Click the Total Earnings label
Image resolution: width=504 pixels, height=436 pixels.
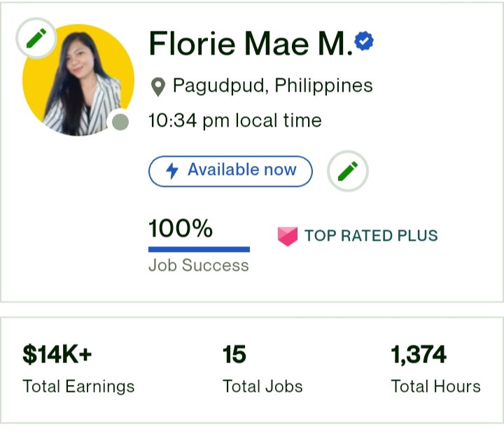tap(78, 386)
